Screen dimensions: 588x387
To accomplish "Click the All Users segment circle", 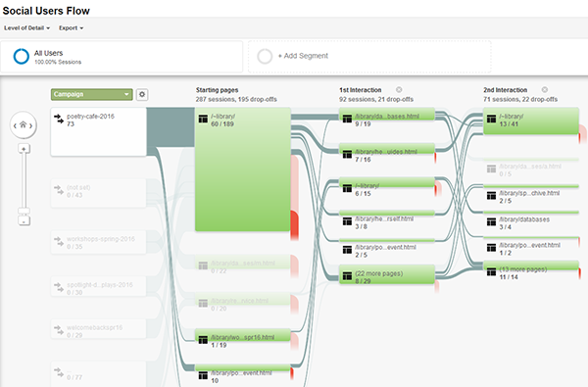I will pos(21,56).
